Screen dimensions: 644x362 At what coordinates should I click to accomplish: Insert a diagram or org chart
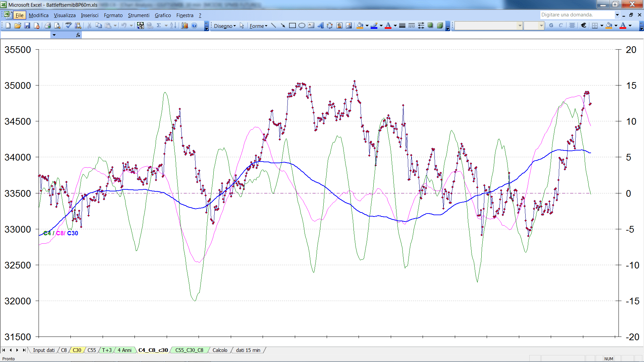click(330, 25)
